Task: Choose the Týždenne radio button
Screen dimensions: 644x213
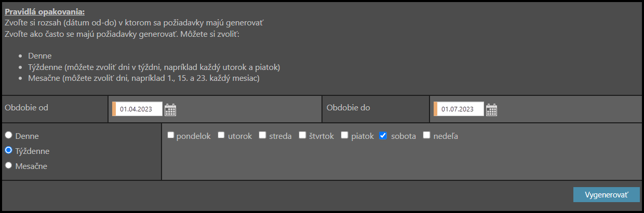Action: coord(8,150)
